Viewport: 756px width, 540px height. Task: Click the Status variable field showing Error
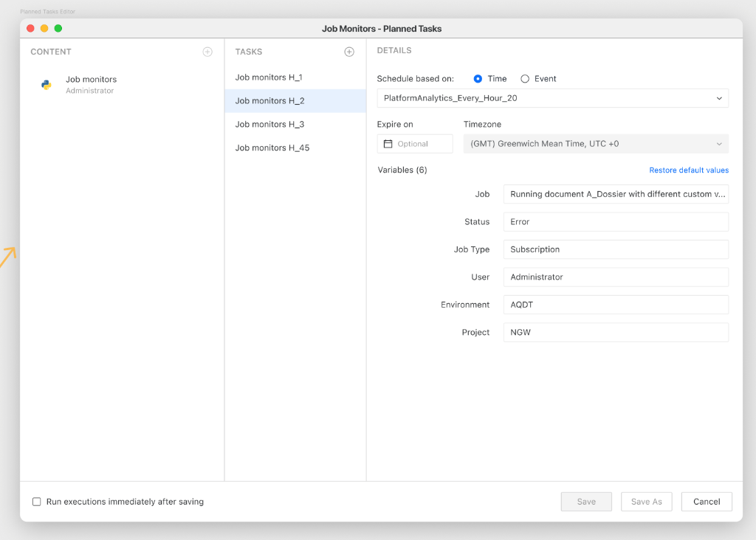point(616,221)
